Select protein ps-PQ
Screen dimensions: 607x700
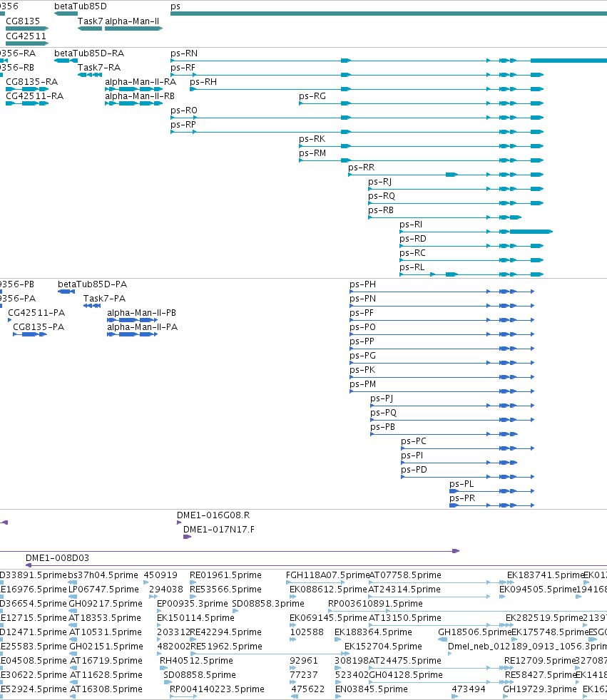click(383, 413)
